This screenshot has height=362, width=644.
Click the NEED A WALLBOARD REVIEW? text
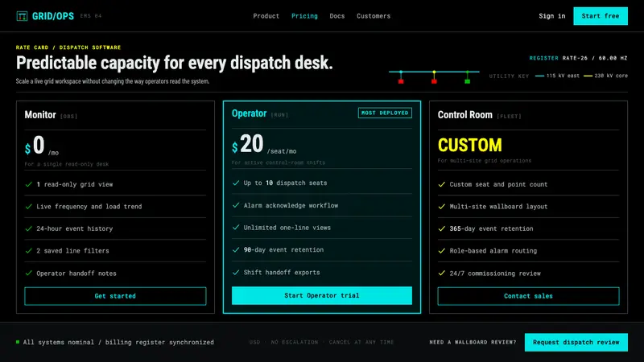pos(473,343)
